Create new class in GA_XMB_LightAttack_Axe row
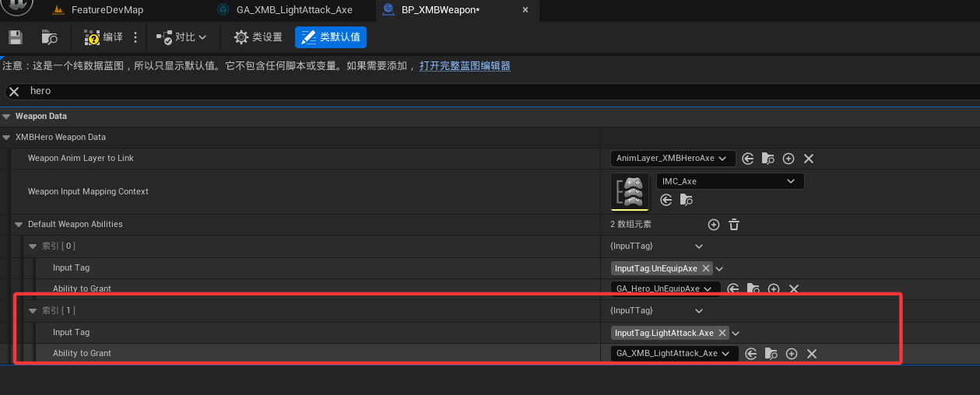 792,354
